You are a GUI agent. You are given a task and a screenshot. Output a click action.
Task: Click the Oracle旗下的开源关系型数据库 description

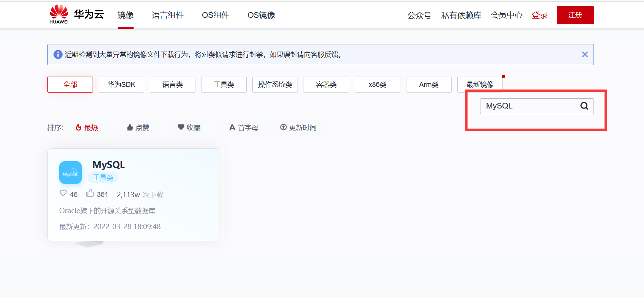pos(107,211)
